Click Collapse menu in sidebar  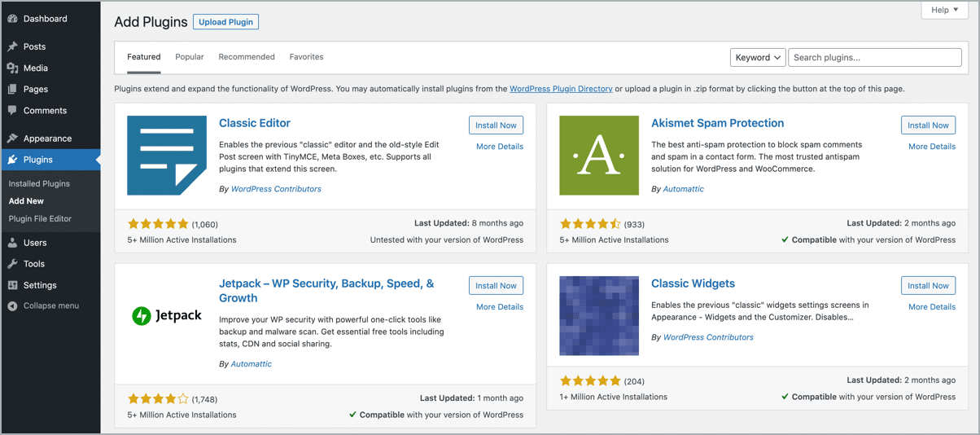pos(50,306)
